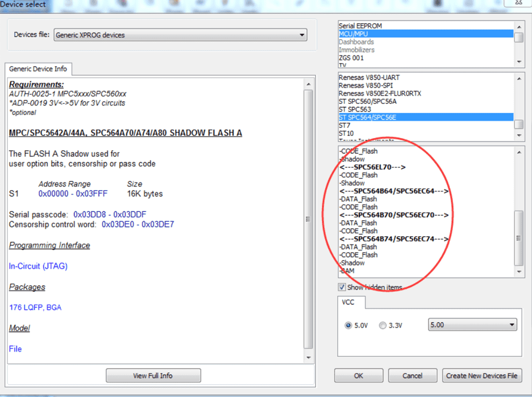Click address range 0x00000 - 0x03FFF
The width and height of the screenshot is (532, 397).
tap(73, 194)
